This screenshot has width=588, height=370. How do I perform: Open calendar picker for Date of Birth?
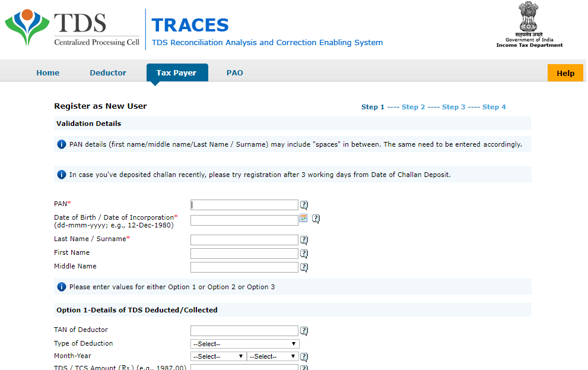point(303,218)
